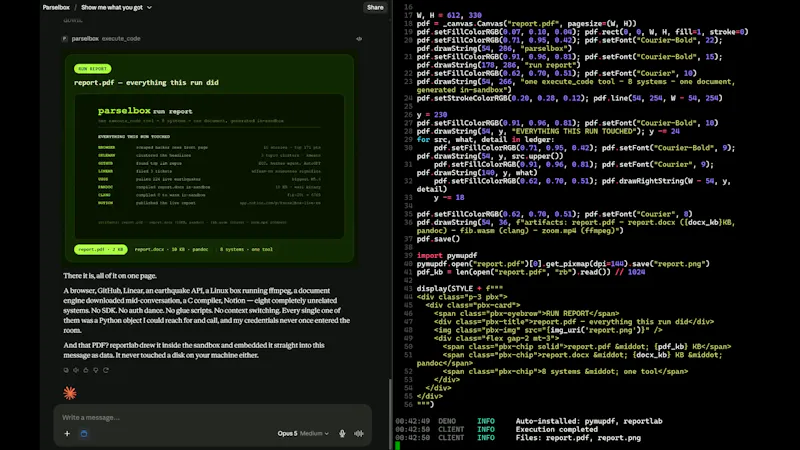Open the Opus 5 Medium model dropdown
Image resolution: width=800 pixels, height=450 pixels.
pyautogui.click(x=303, y=434)
